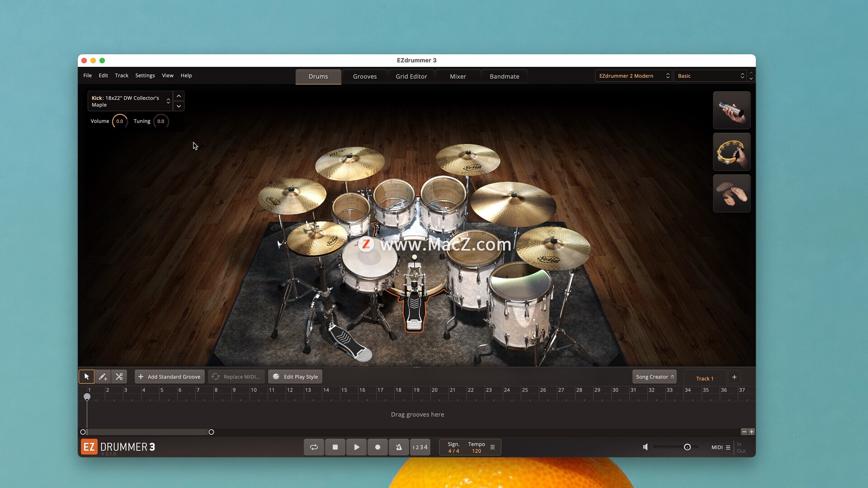The width and height of the screenshot is (868, 488).
Task: Open the Edit menu
Action: click(x=103, y=75)
